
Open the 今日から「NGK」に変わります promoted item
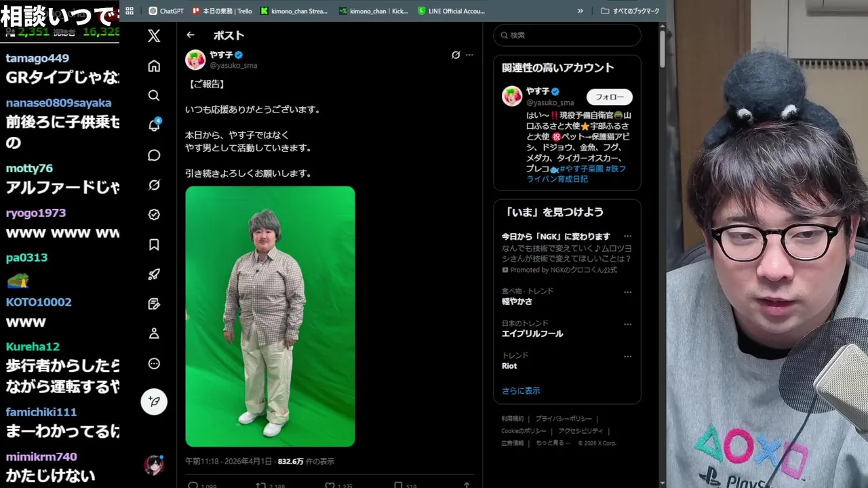point(556,237)
